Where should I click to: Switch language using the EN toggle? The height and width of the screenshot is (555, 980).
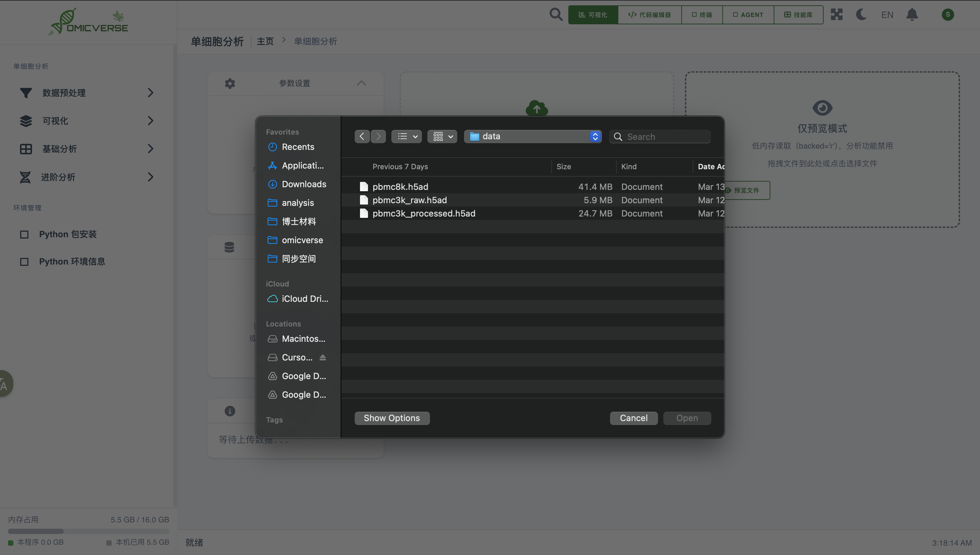coord(887,14)
